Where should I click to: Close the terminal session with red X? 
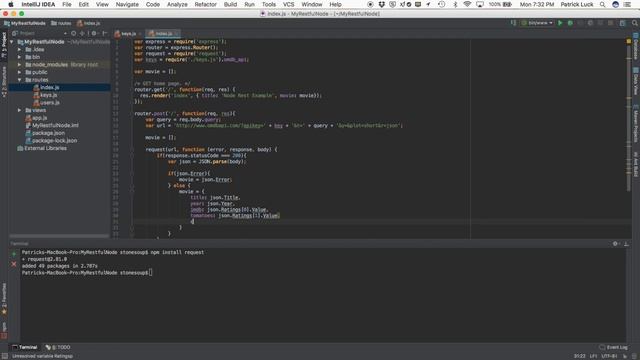tap(14, 264)
